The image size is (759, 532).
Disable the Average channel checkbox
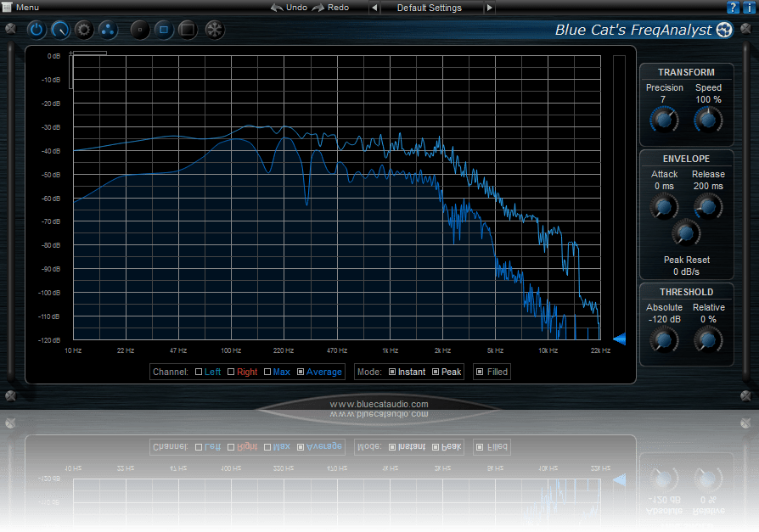[x=302, y=372]
